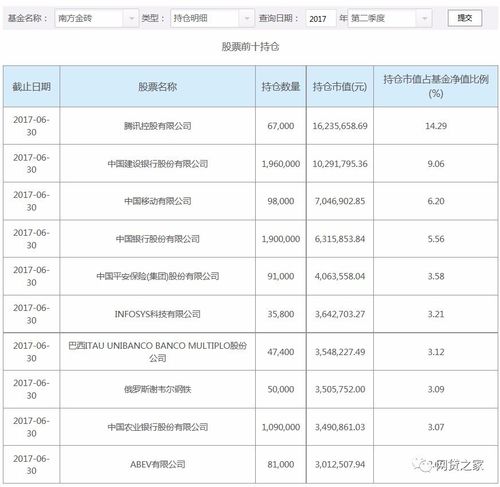The image size is (500, 487).
Task: Click holding quantity 81,000
Action: pyautogui.click(x=281, y=464)
